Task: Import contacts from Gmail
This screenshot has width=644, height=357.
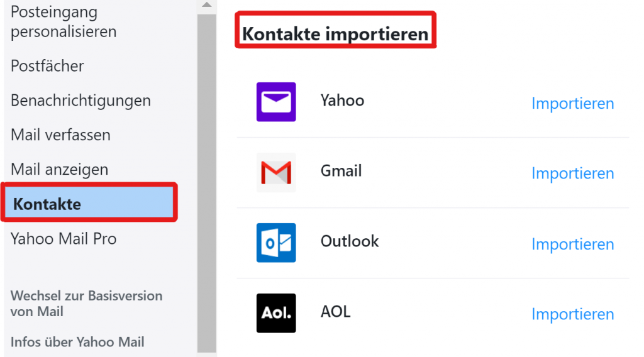Action: click(x=572, y=173)
